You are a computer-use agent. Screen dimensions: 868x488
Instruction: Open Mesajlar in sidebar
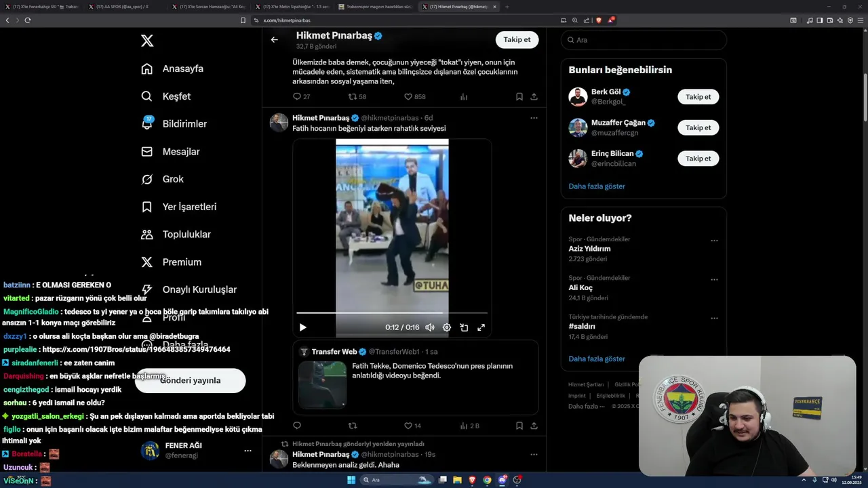tap(170, 152)
